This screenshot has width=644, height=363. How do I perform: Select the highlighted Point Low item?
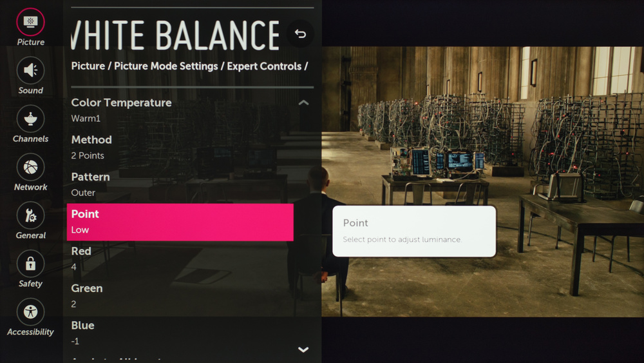coord(180,222)
